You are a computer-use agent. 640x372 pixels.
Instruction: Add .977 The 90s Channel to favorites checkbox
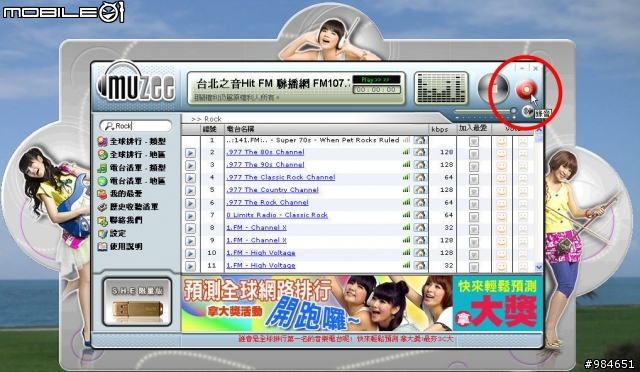coord(473,167)
